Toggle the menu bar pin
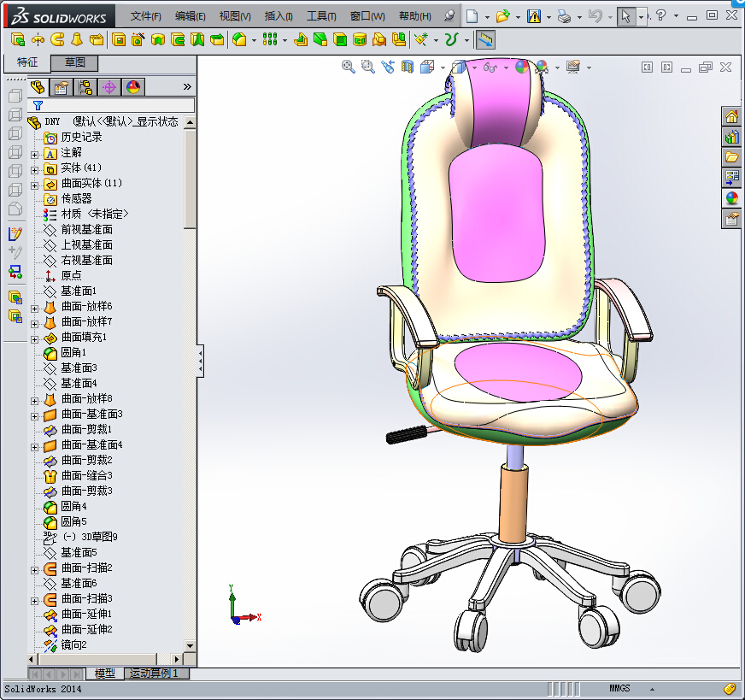 pos(449,16)
